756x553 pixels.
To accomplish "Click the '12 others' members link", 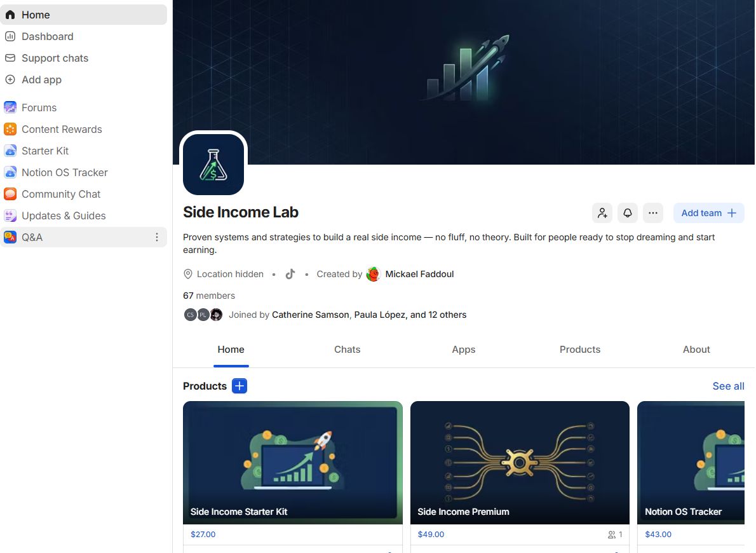I will tap(447, 315).
